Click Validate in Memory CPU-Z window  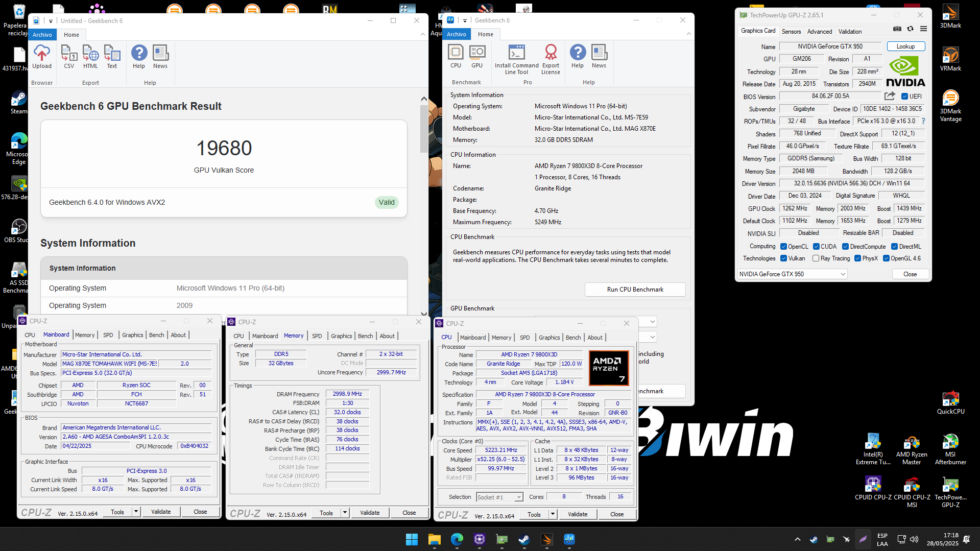[x=370, y=513]
